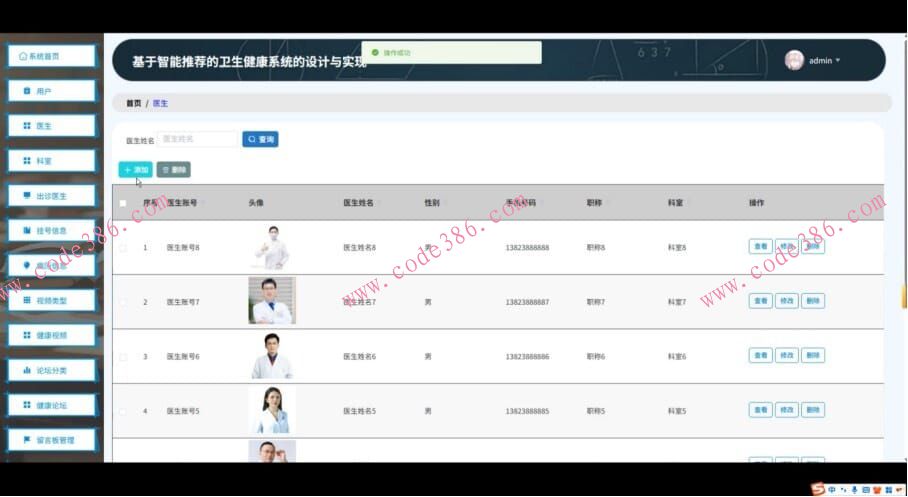The width and height of the screenshot is (908, 497).
Task: Click the 医生姓名 column header
Action: click(x=358, y=203)
